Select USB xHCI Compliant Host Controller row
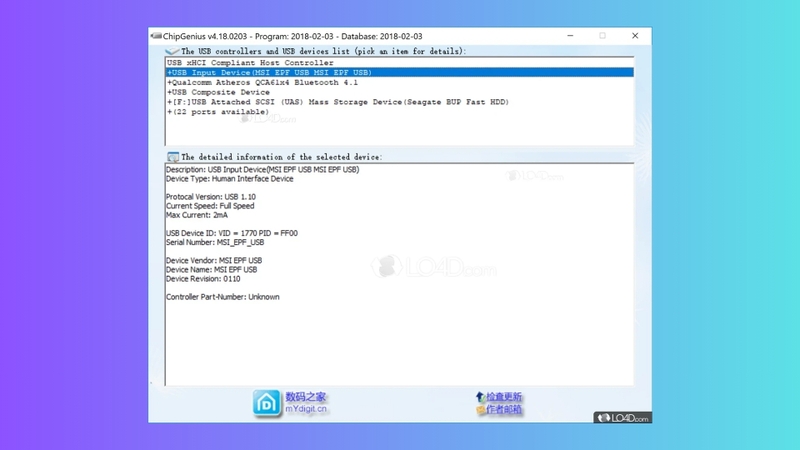The height and width of the screenshot is (450, 800). pyautogui.click(x=399, y=63)
